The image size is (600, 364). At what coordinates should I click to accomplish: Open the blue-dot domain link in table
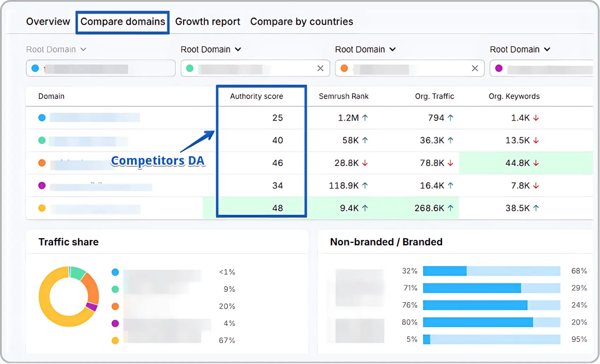[95, 118]
